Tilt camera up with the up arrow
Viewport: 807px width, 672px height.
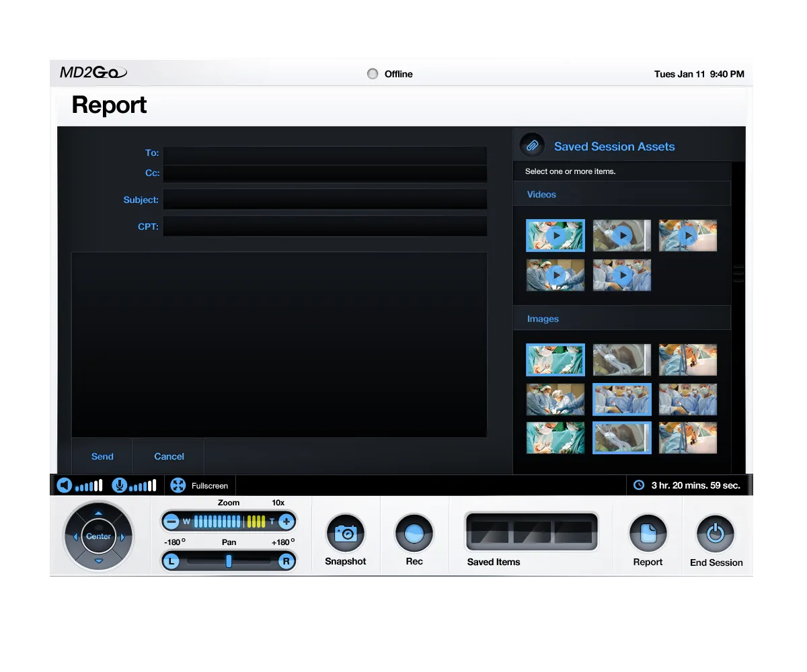99,513
